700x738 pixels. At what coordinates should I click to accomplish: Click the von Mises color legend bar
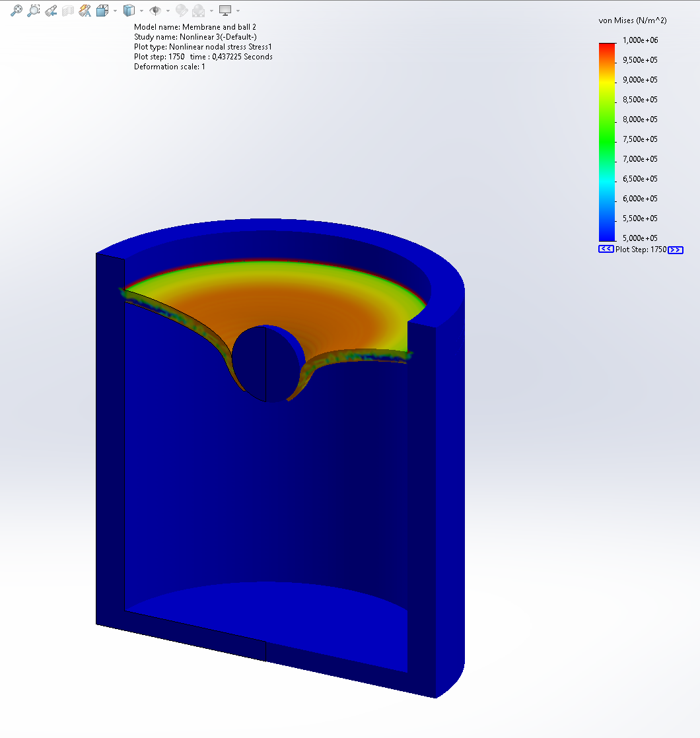pos(607,142)
